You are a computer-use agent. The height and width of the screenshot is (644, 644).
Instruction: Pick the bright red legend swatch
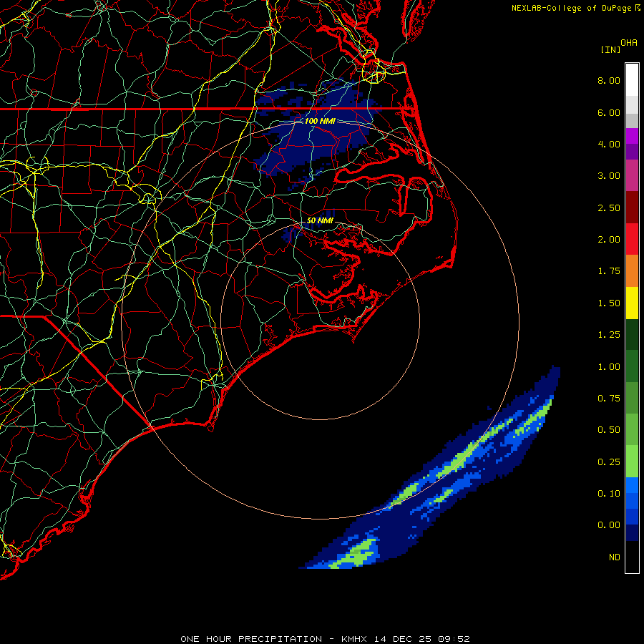point(632,239)
